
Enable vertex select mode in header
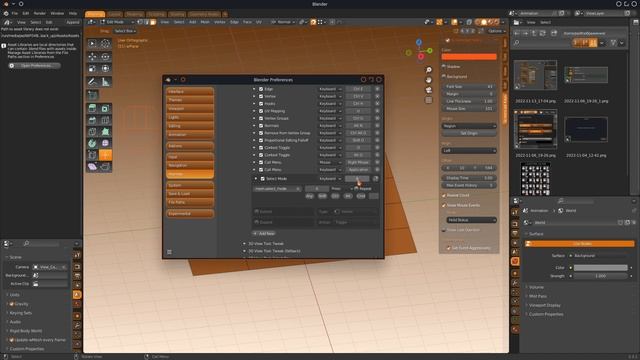140,22
